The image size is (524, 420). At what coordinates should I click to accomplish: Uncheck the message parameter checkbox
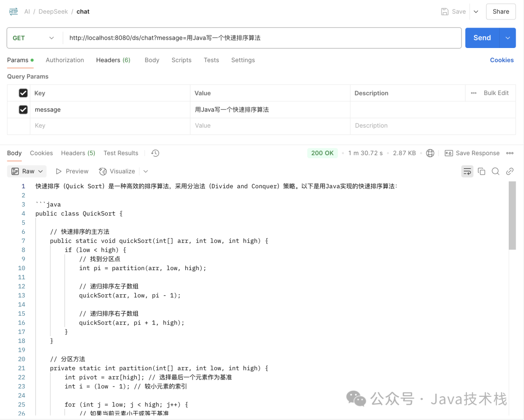click(x=23, y=110)
